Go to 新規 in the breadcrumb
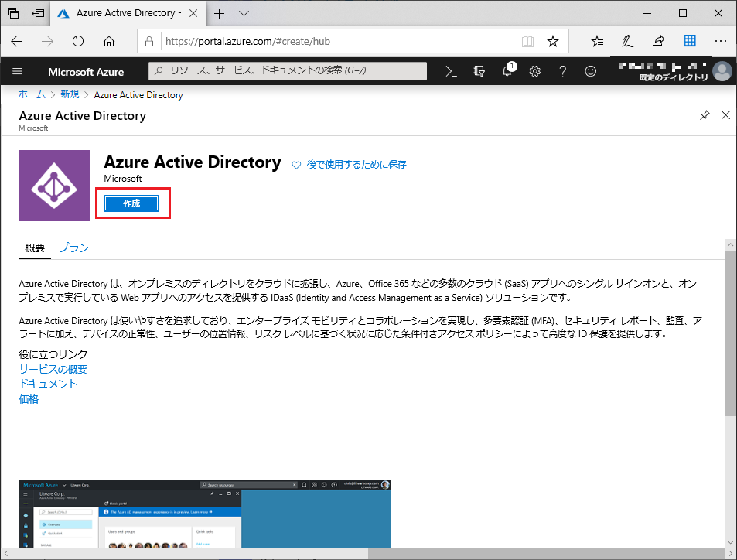The image size is (737, 560). [x=70, y=94]
